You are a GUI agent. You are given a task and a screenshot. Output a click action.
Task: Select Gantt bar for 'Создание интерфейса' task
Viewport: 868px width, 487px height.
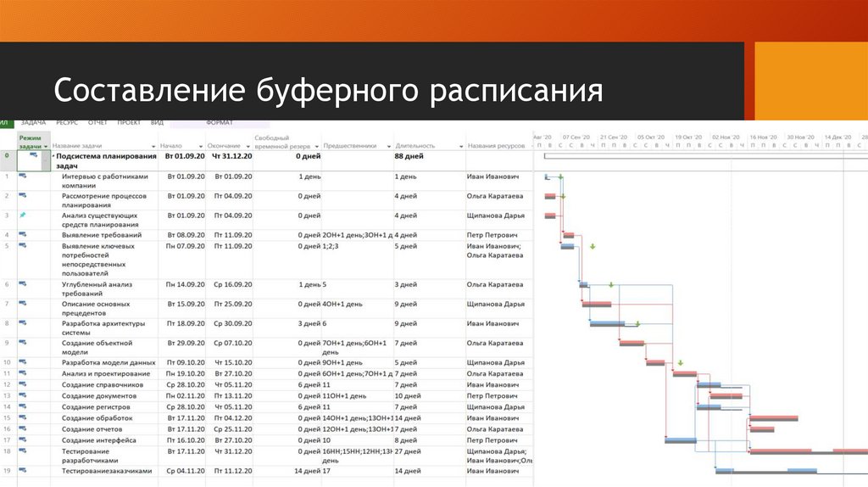click(681, 440)
